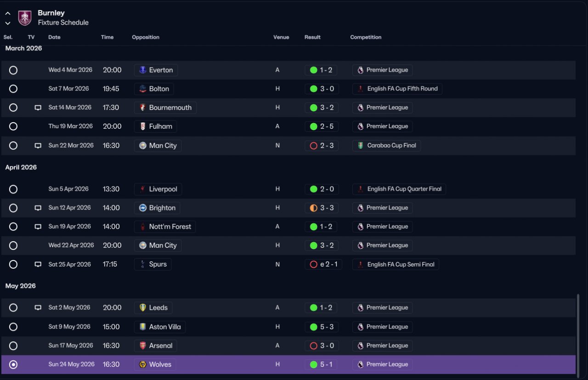The width and height of the screenshot is (588, 380).
Task: Click the Burnley club crest icon
Action: click(25, 18)
